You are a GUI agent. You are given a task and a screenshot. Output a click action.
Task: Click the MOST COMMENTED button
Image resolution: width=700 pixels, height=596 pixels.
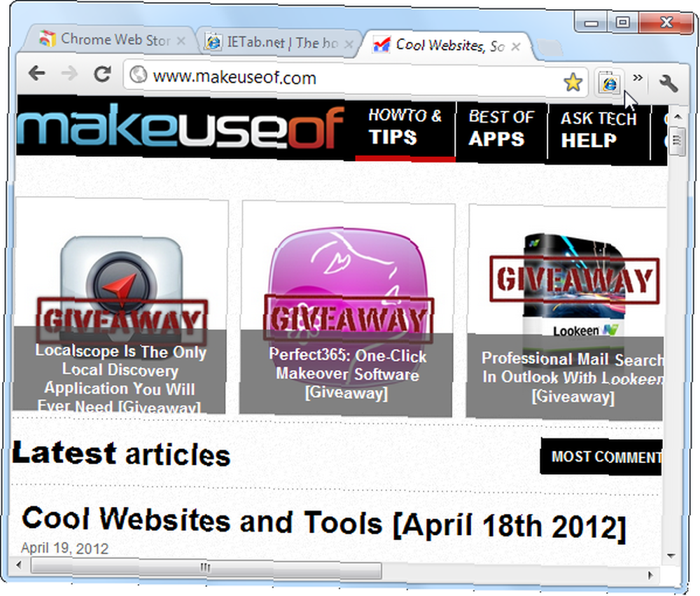[x=601, y=457]
